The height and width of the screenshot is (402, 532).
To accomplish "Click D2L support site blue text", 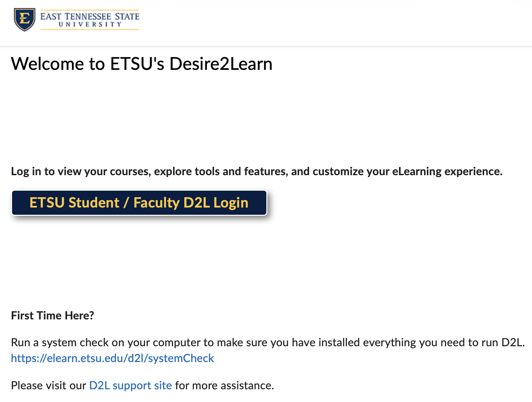I will tap(130, 385).
